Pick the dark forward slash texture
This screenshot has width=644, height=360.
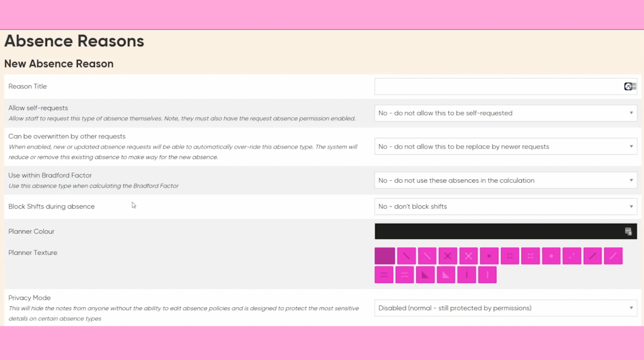pyautogui.click(x=593, y=256)
